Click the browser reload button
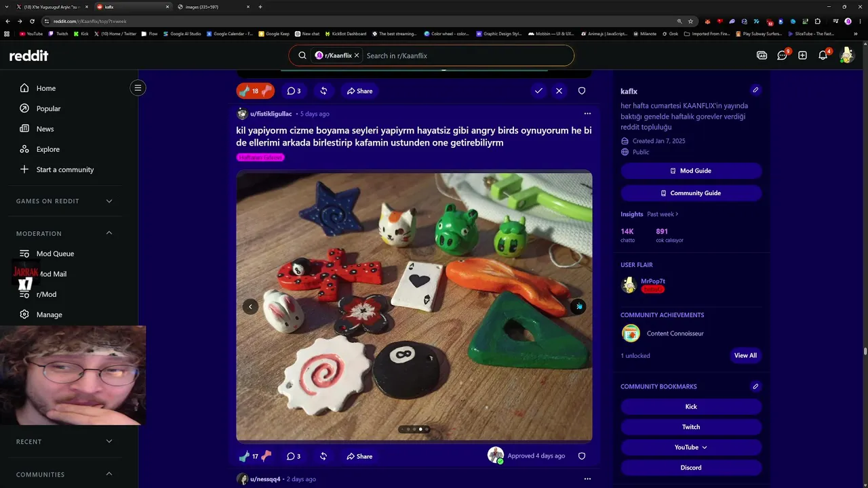 click(32, 21)
